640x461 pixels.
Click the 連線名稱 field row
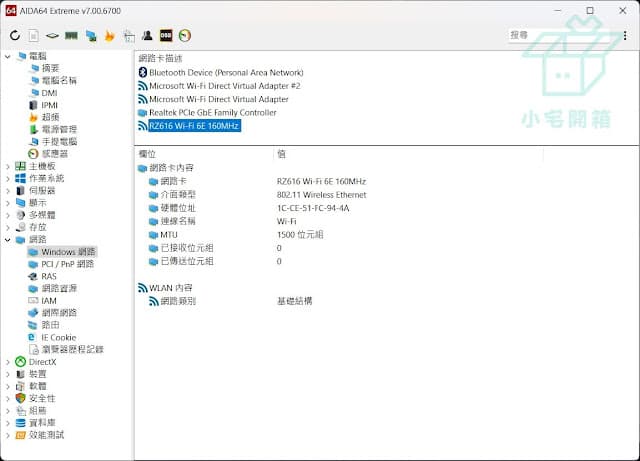tap(178, 221)
